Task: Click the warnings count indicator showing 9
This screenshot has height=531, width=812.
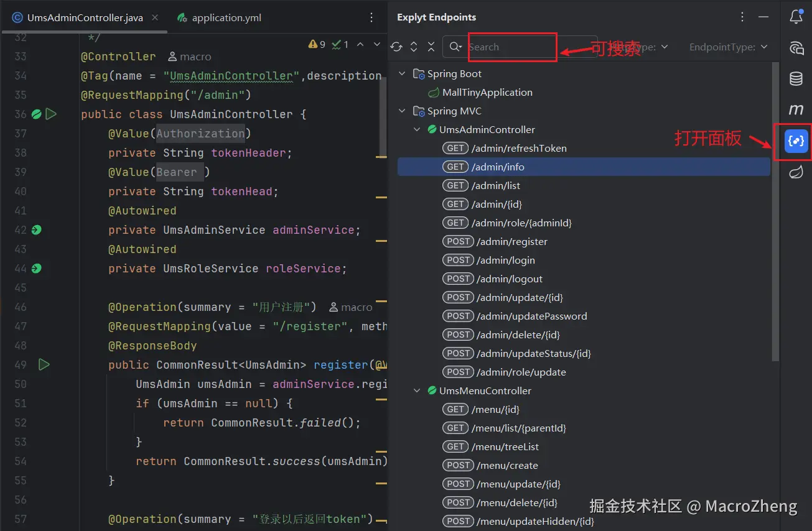Action: pos(317,44)
